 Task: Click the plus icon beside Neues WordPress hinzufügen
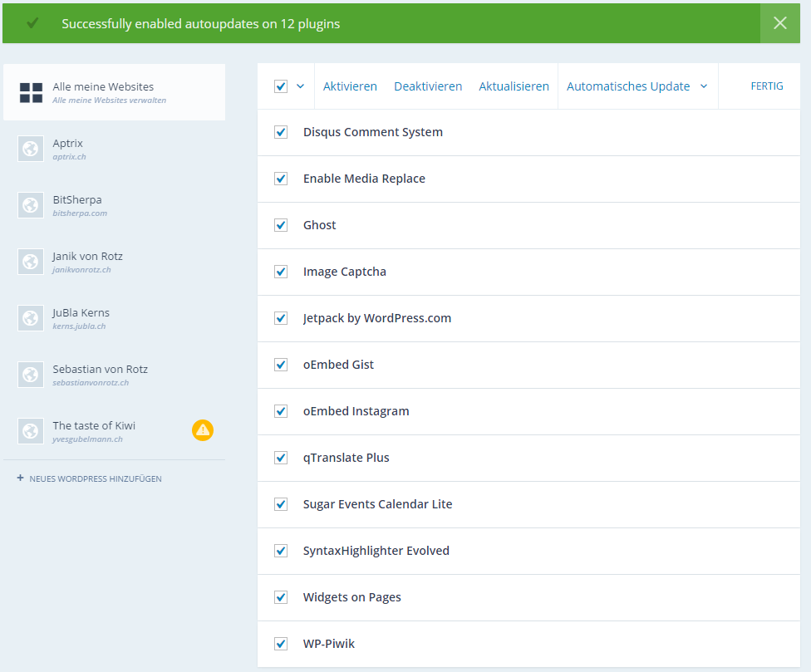pos(20,478)
